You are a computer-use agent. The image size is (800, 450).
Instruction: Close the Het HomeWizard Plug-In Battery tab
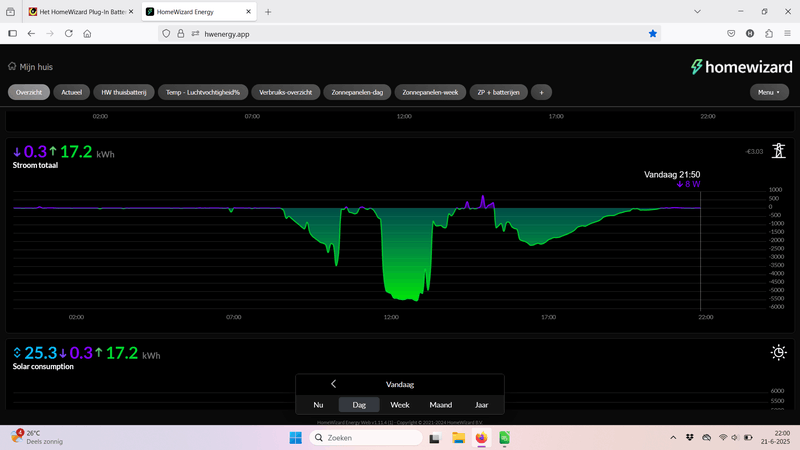(131, 11)
